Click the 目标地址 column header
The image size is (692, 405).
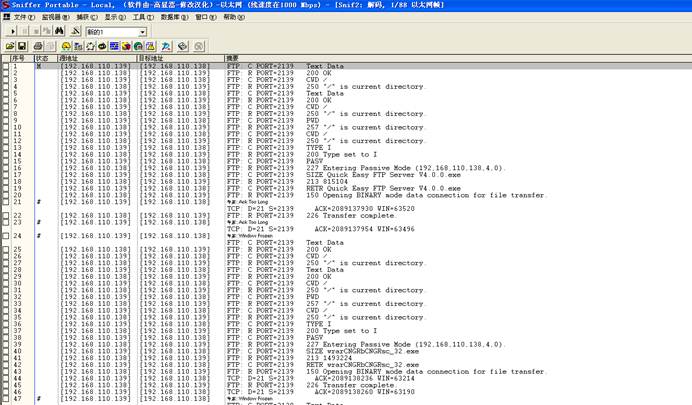(181, 58)
